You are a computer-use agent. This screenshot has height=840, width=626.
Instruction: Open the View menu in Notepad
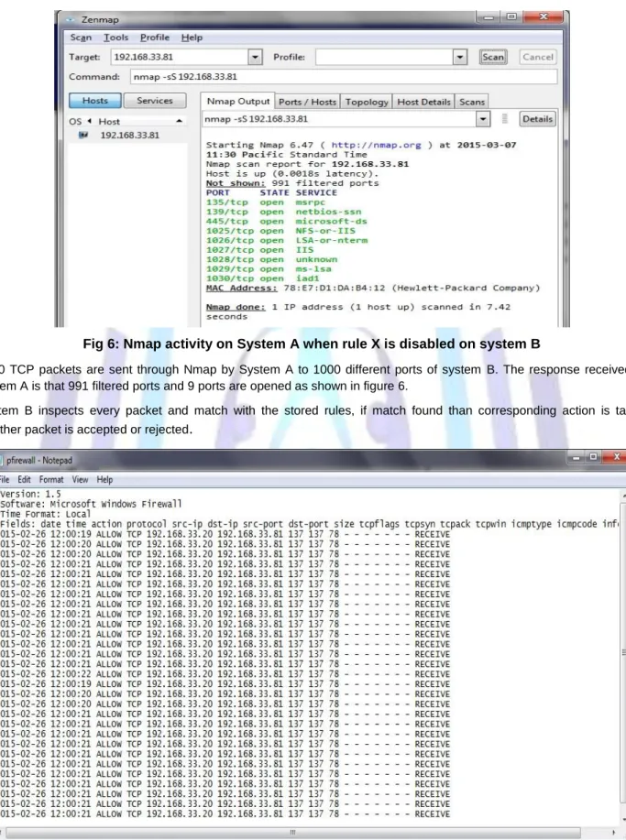[80, 479]
